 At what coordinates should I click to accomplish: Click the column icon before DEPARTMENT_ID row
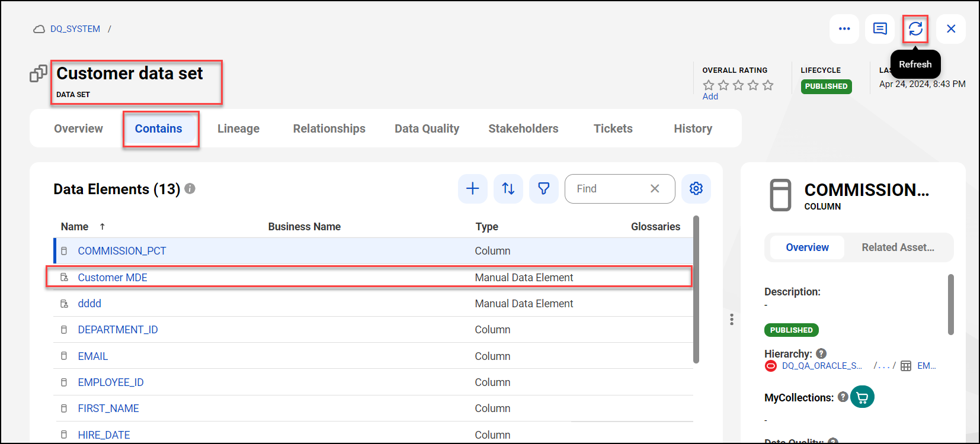point(64,330)
